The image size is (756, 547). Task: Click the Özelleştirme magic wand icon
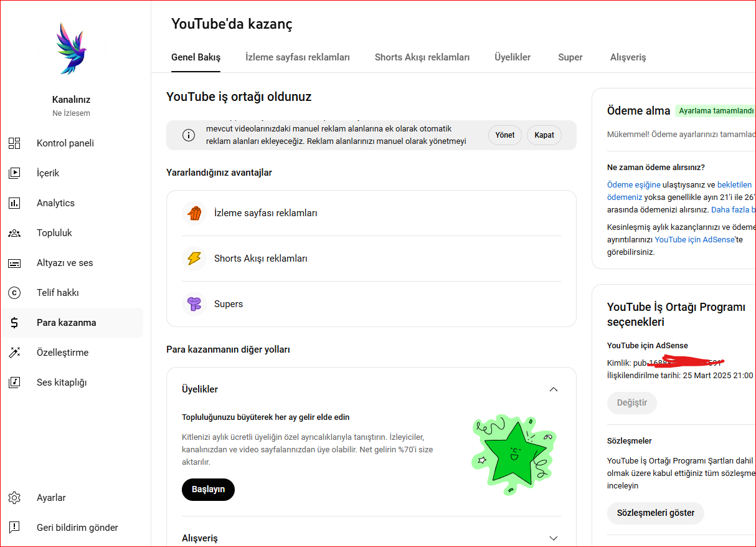[x=14, y=353]
